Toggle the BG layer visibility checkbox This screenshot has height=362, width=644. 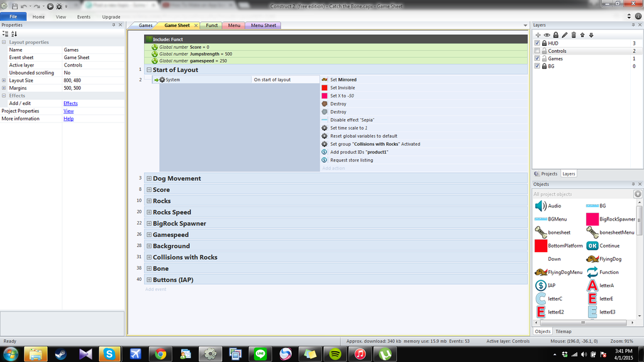(x=537, y=66)
